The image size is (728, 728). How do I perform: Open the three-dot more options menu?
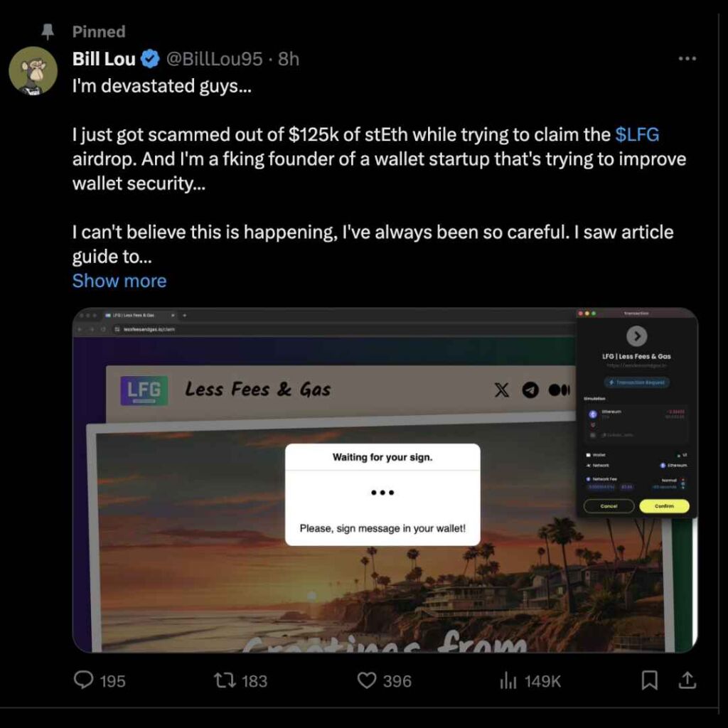pyautogui.click(x=687, y=59)
